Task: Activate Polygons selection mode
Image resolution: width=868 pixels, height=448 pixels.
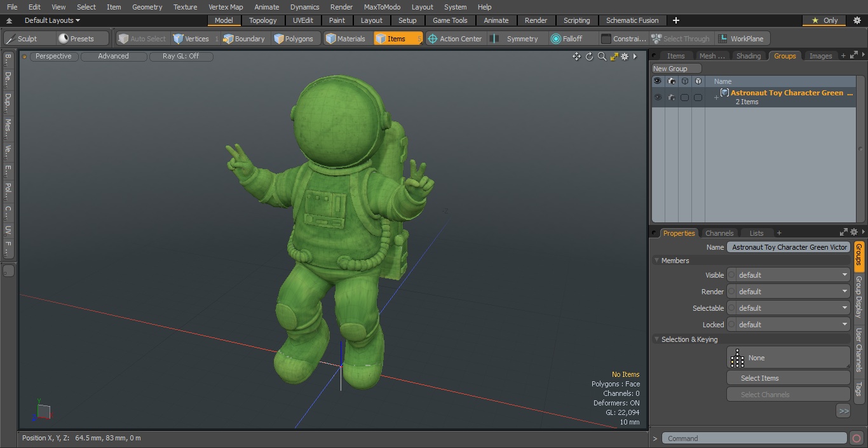Action: pyautogui.click(x=294, y=39)
